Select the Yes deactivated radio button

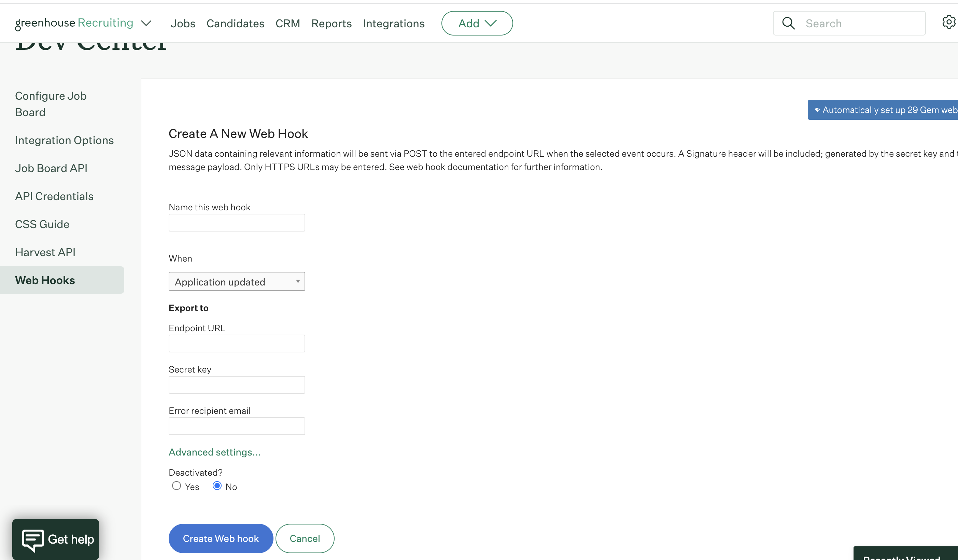pos(177,486)
